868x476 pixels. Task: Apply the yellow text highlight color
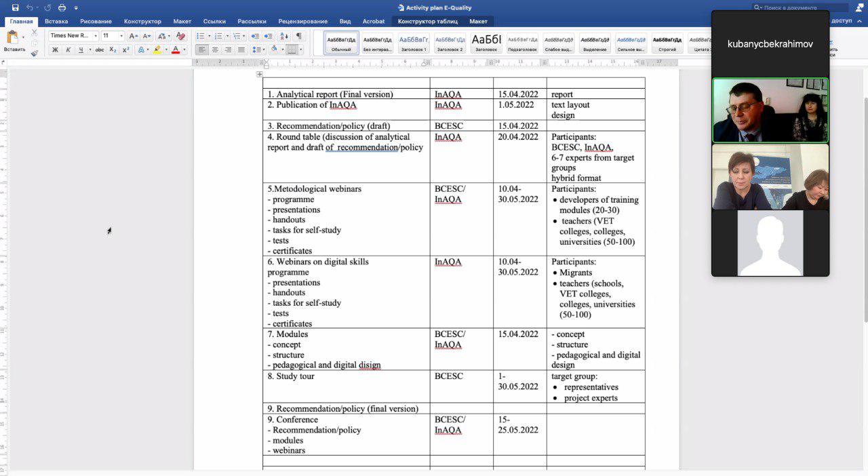coord(157,49)
